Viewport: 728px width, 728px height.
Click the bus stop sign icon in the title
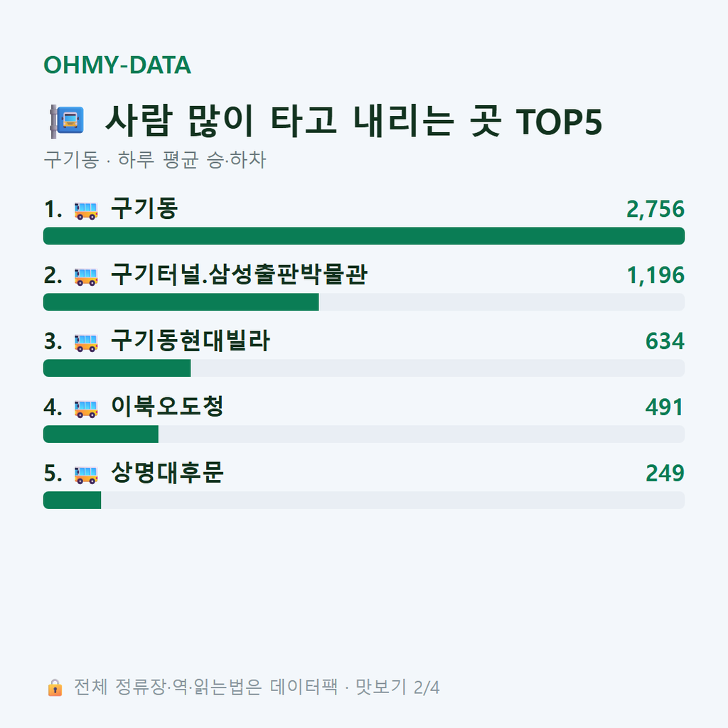coord(68,121)
